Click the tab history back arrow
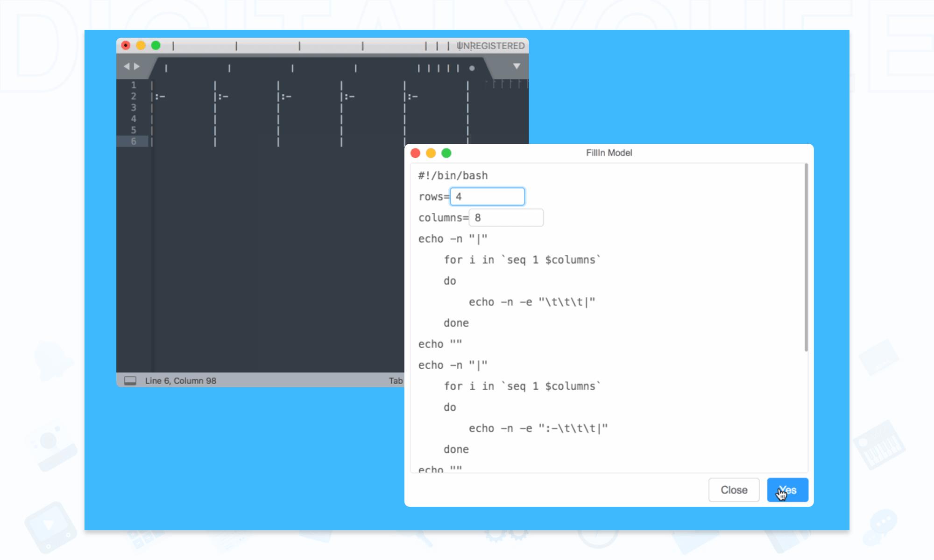 (x=126, y=67)
